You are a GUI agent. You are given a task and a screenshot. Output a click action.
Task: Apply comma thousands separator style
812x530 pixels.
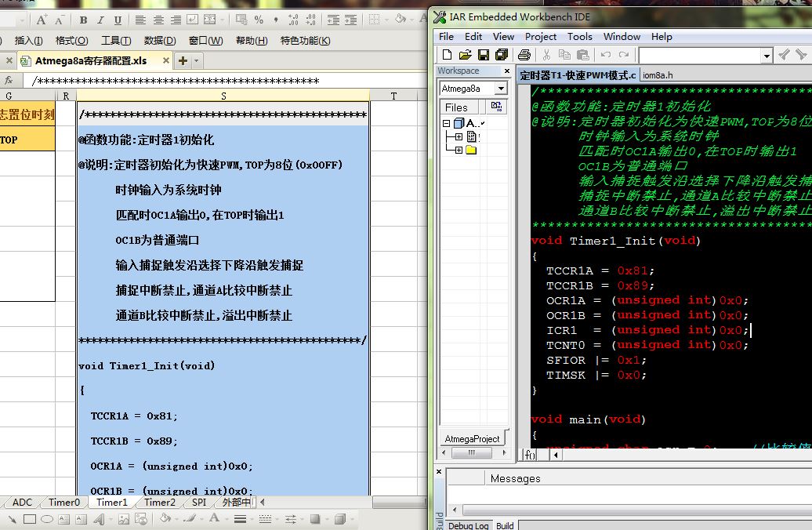point(276,20)
